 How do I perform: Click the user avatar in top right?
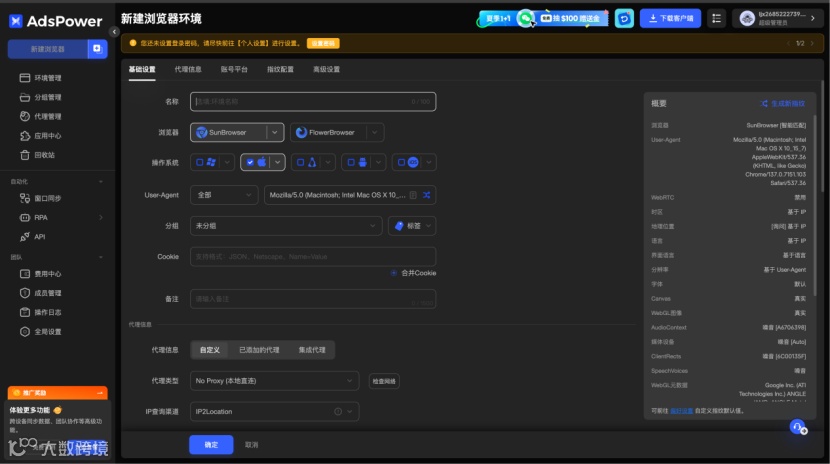tap(747, 19)
